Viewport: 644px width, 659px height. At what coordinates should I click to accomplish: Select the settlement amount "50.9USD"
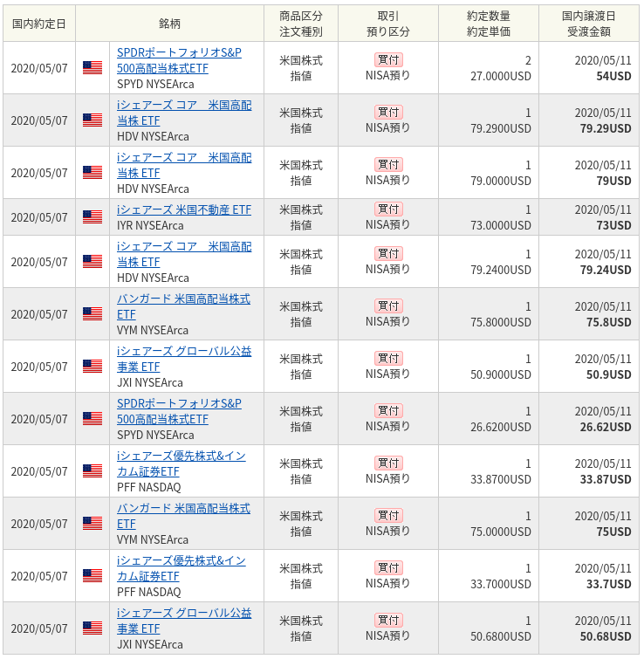[x=609, y=374]
